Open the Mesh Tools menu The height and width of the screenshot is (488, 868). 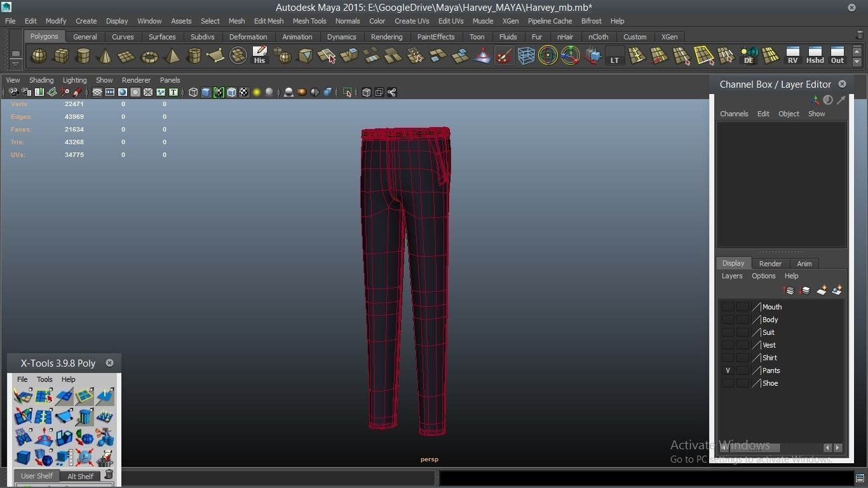(309, 21)
